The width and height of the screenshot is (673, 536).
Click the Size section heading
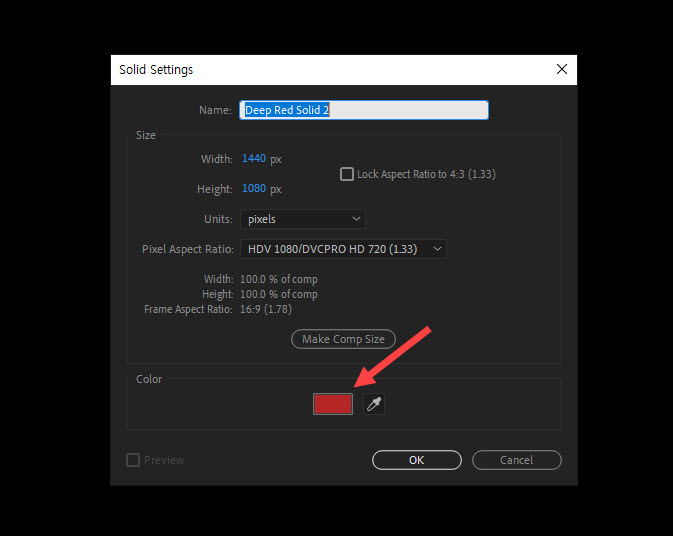146,135
